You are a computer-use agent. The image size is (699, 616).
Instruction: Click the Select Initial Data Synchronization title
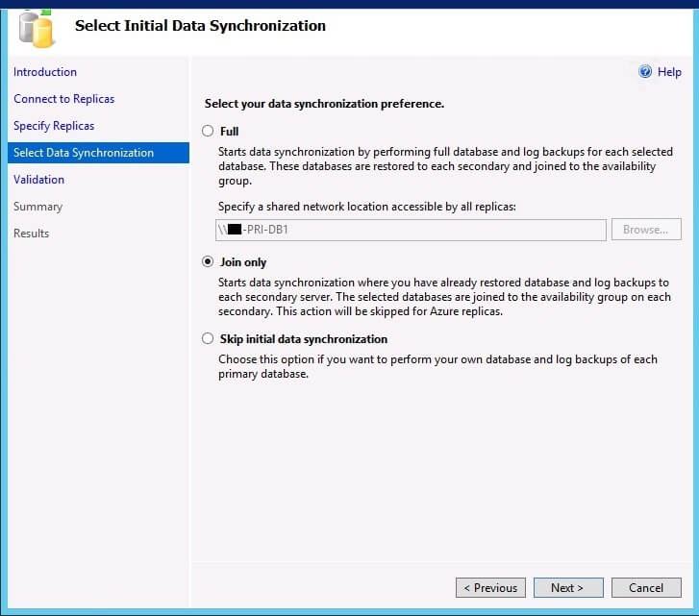click(x=200, y=26)
